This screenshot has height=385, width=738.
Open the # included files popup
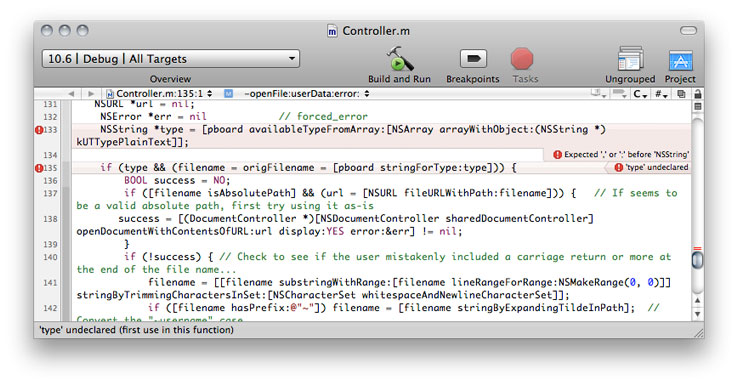coord(661,94)
